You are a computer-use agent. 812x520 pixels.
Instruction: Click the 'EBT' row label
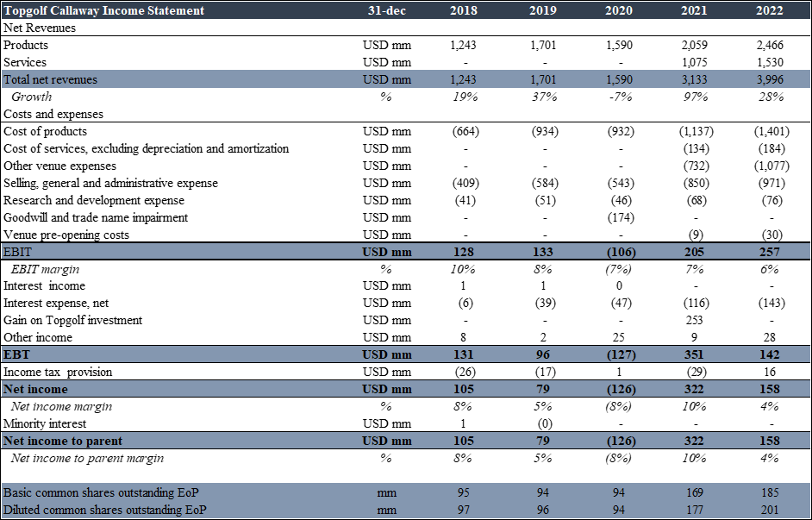pyautogui.click(x=17, y=354)
